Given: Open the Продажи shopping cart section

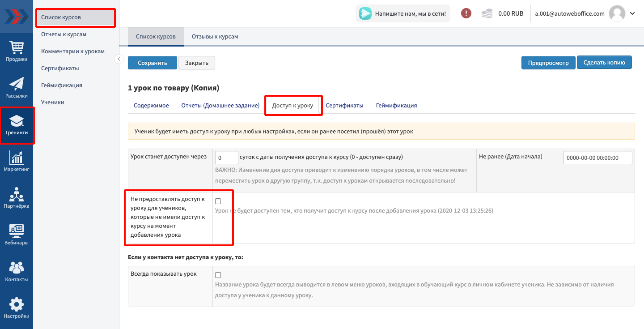Looking at the screenshot, I should (x=17, y=51).
